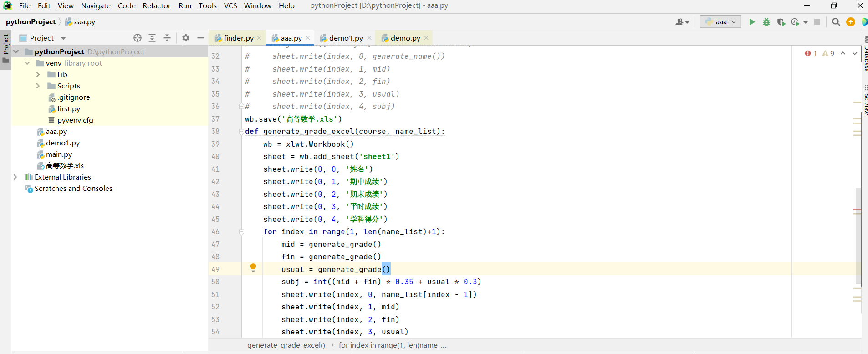The height and width of the screenshot is (354, 868).
Task: Click the warnings count indicator
Action: point(828,53)
